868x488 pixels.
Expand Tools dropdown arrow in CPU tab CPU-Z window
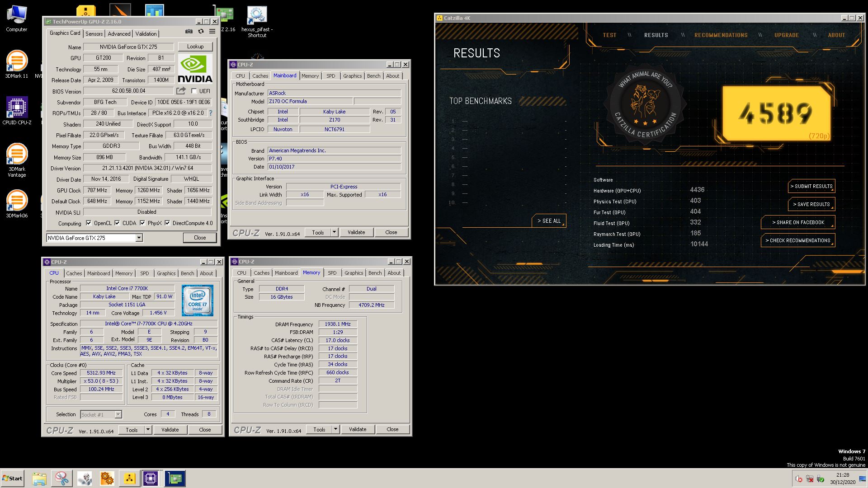(148, 430)
